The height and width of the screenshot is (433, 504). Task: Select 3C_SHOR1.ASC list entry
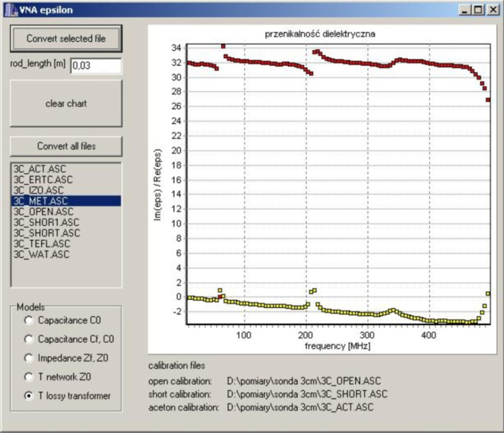(x=46, y=222)
